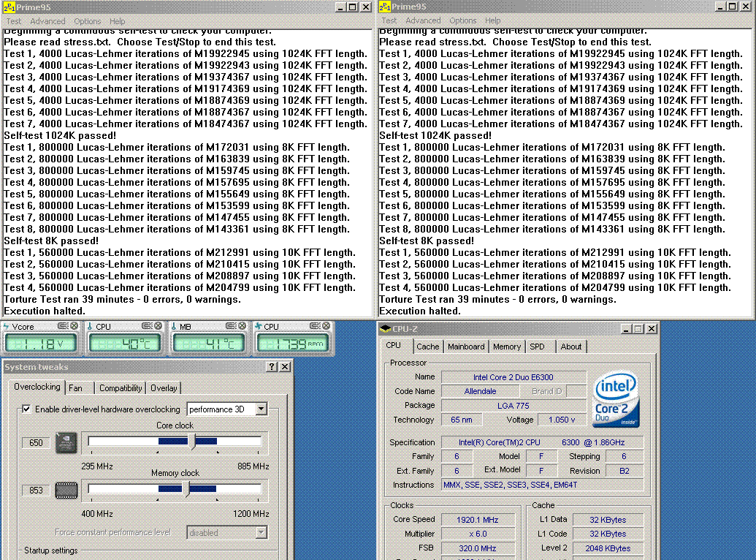Open Help menu in left Prime95 window

[117, 21]
